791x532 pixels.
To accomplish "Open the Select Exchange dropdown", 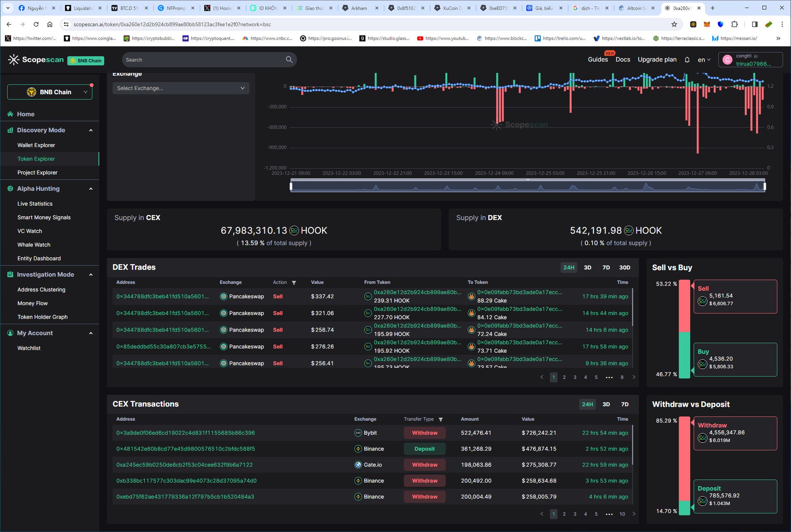I will tap(181, 88).
